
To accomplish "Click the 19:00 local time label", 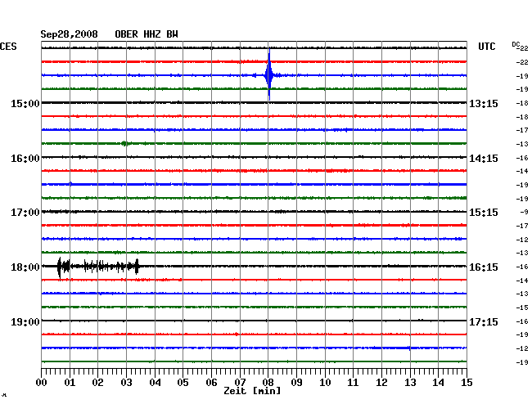I will tap(25, 321).
